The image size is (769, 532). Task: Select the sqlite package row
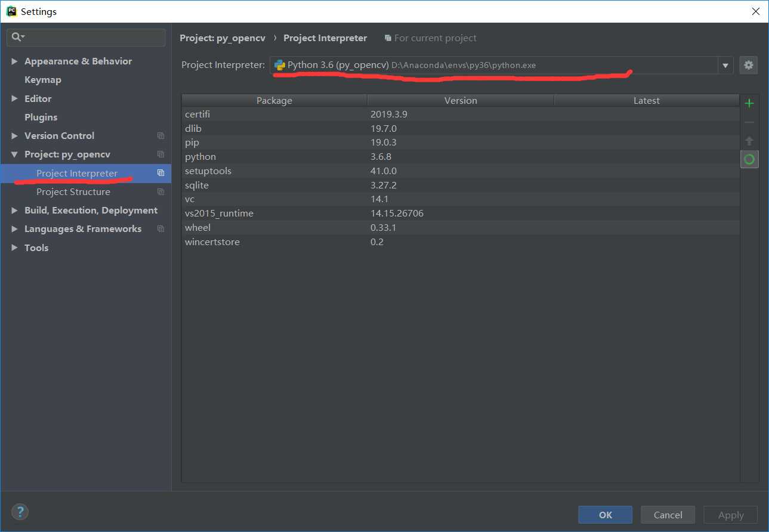coord(461,185)
